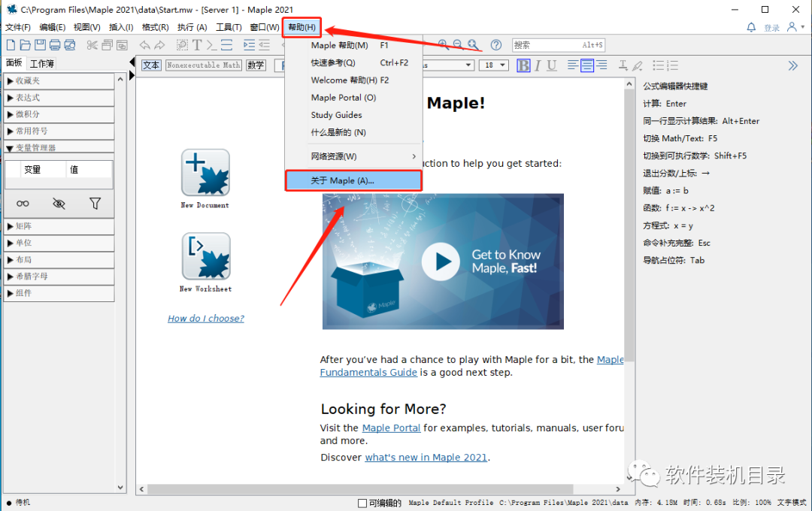Click the 登录 login link

click(x=771, y=28)
